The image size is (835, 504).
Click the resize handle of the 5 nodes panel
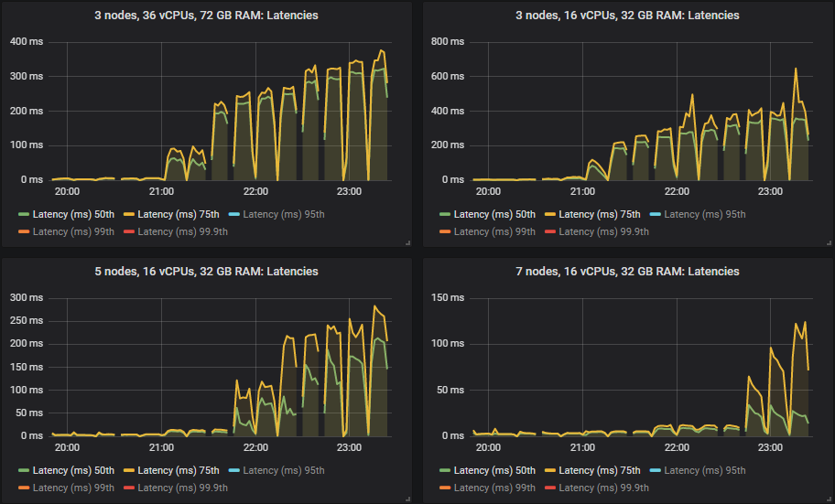point(407,499)
